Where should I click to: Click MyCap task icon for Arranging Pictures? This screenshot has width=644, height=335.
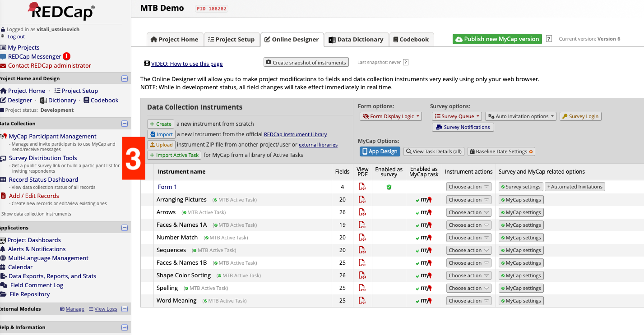[424, 200]
